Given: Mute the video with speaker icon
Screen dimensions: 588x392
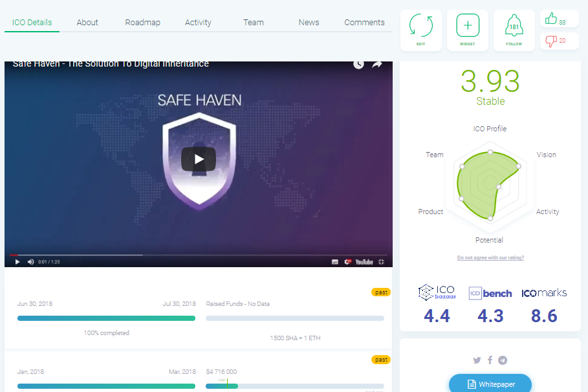Looking at the screenshot, I should [31, 262].
